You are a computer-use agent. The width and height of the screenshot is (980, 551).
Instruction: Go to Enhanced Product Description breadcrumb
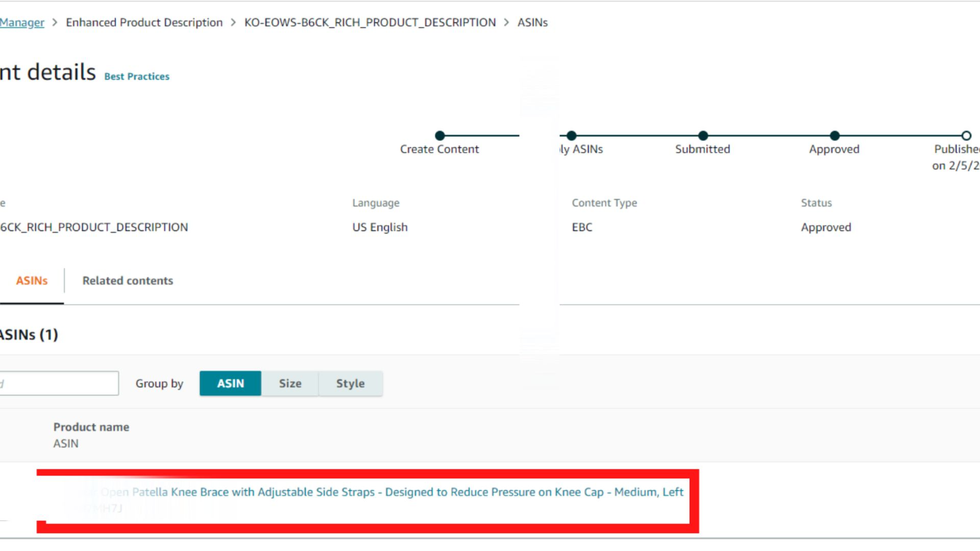tap(144, 22)
